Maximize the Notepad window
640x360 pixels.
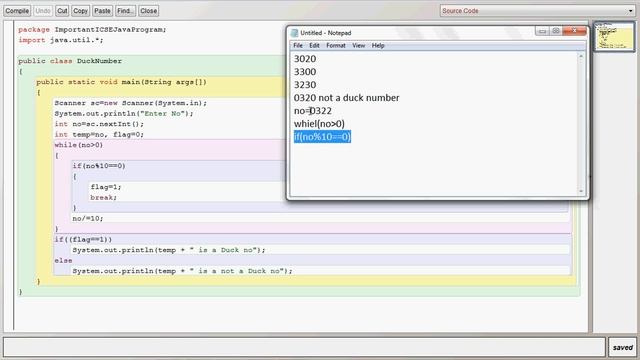click(x=556, y=31)
